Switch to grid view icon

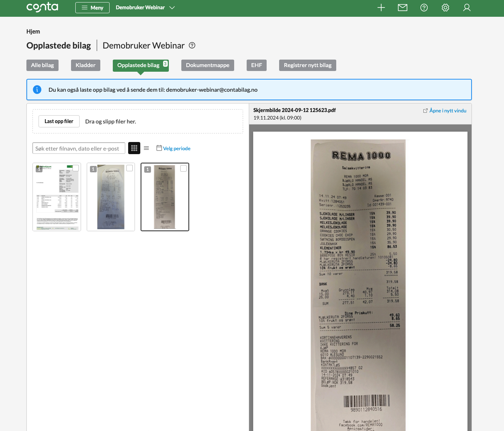coord(134,148)
